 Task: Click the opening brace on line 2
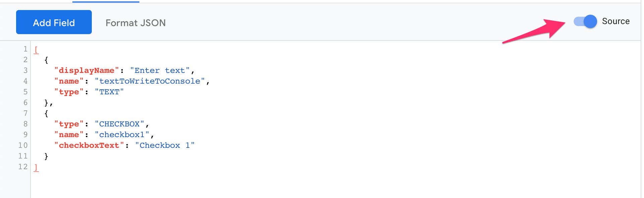click(x=46, y=60)
